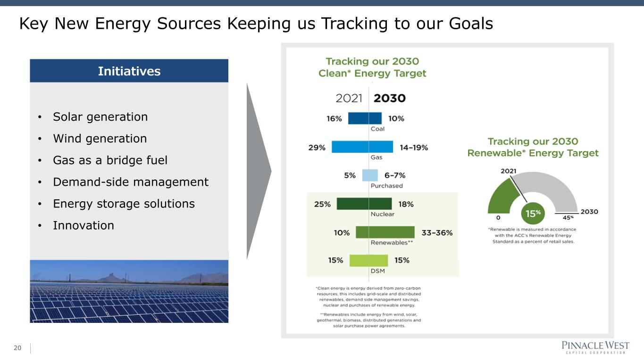Click the Pinnacle West Capital Corporation logo
Viewport: 644px width, 362px height.
pyautogui.click(x=594, y=348)
